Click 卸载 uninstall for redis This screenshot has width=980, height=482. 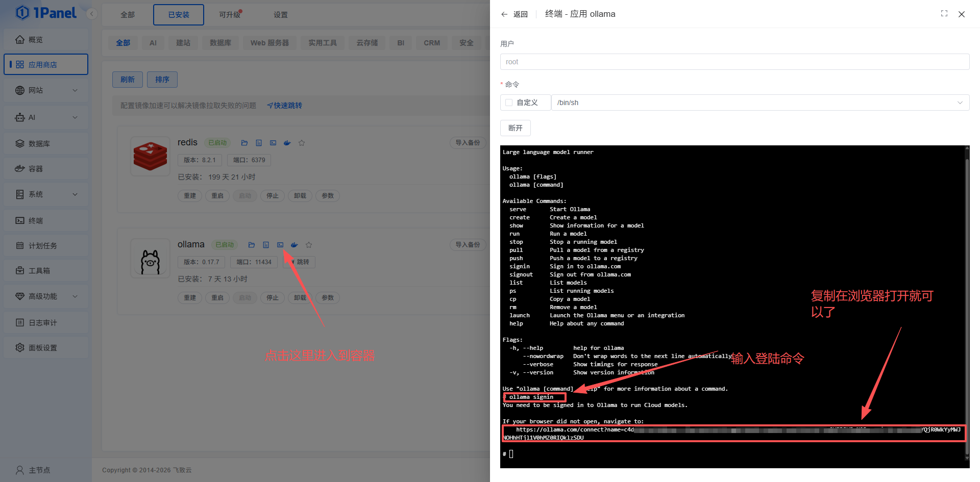click(x=300, y=196)
